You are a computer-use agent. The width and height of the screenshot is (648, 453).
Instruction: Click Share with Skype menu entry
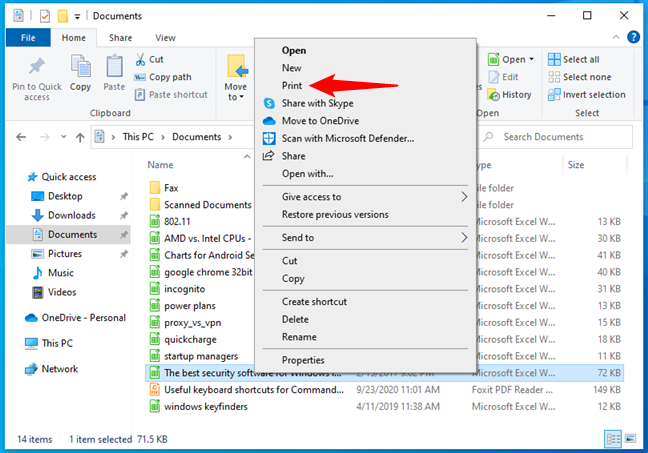pyautogui.click(x=317, y=103)
